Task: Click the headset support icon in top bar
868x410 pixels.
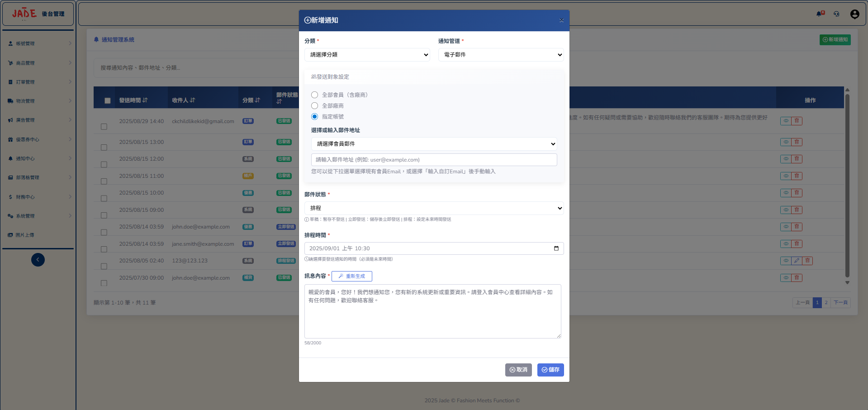Action: click(x=836, y=14)
